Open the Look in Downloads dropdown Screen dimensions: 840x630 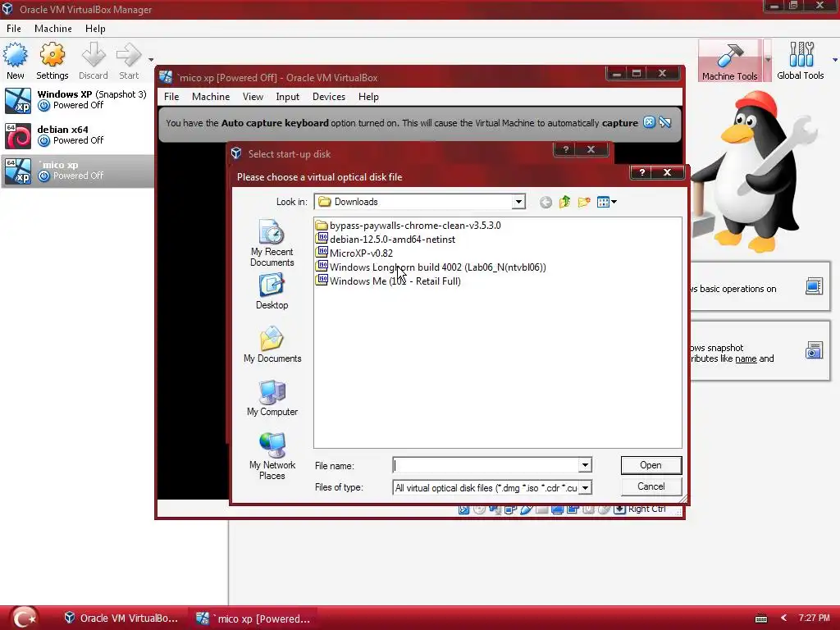[x=518, y=202]
